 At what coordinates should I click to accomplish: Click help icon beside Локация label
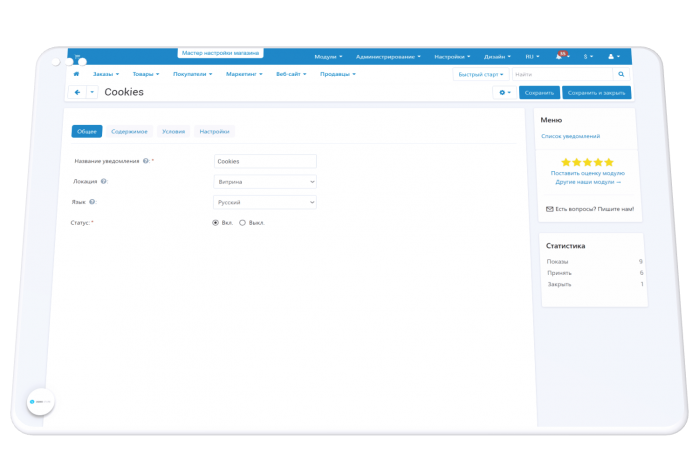104,181
